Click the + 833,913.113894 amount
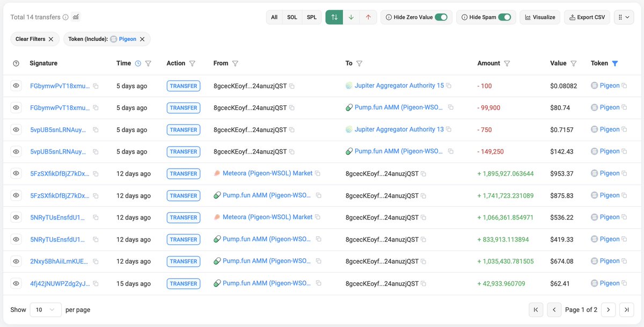This screenshot has height=327, width=644. tap(503, 239)
